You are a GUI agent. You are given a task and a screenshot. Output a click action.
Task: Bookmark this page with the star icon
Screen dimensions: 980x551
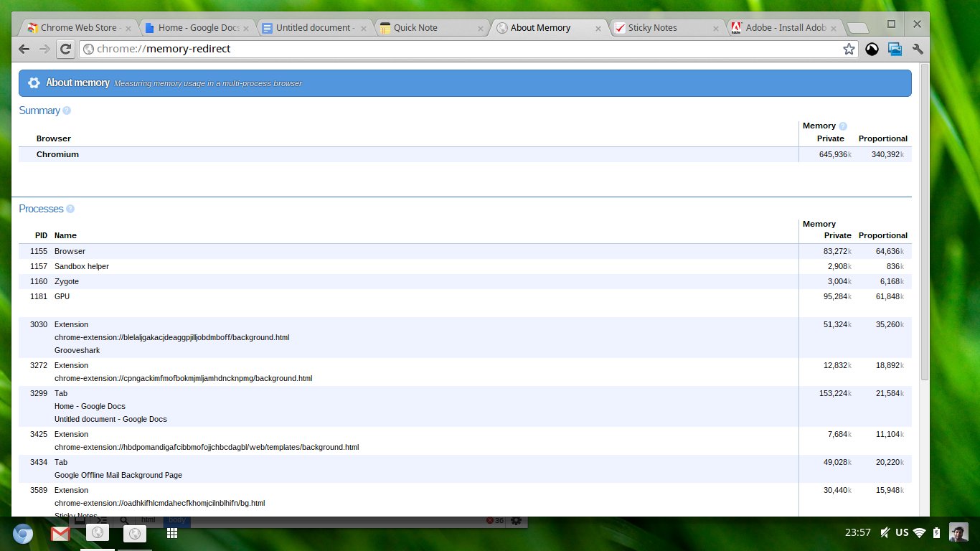point(849,49)
